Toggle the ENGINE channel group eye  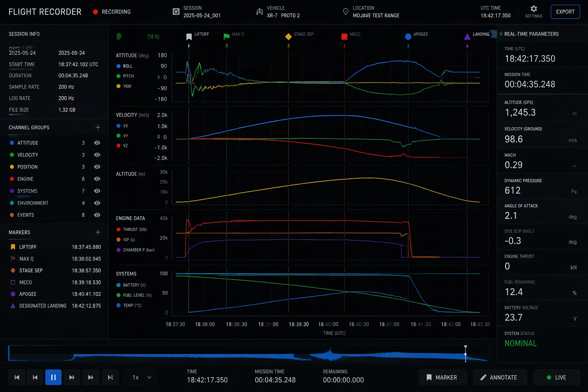click(97, 179)
